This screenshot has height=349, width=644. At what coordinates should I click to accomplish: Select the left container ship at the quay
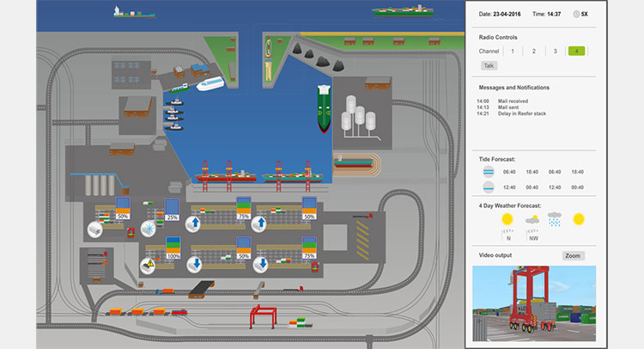[226, 176]
